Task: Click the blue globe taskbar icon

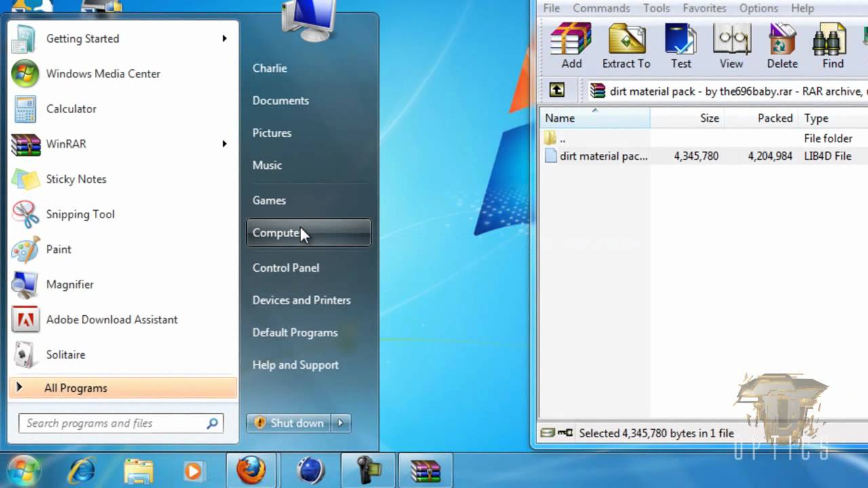Action: coord(310,470)
